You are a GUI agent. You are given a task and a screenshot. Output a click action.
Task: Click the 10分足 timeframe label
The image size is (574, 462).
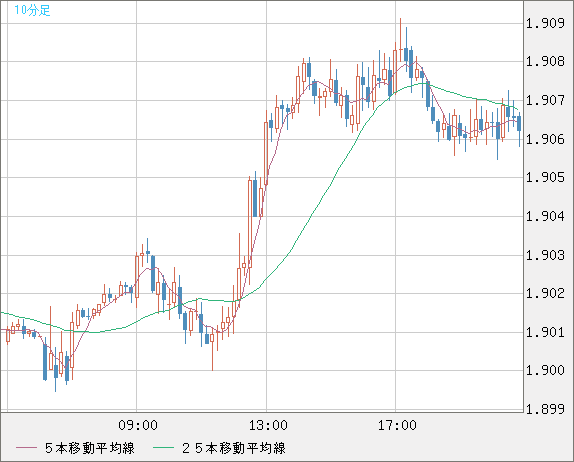(32, 10)
